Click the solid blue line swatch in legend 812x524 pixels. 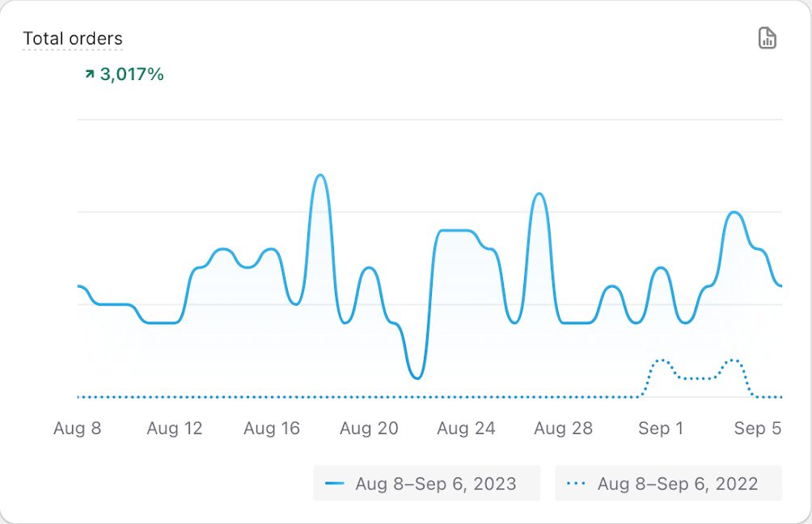point(335,484)
